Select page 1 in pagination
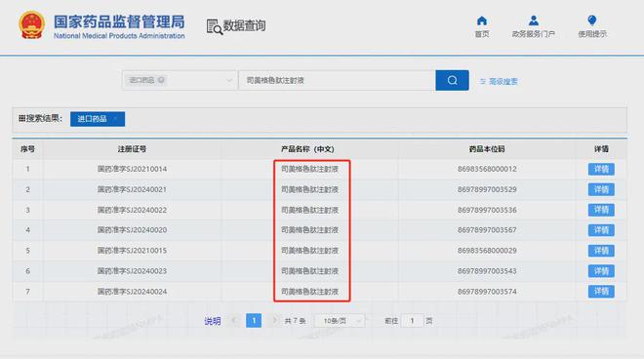The image size is (644, 359). [x=254, y=320]
